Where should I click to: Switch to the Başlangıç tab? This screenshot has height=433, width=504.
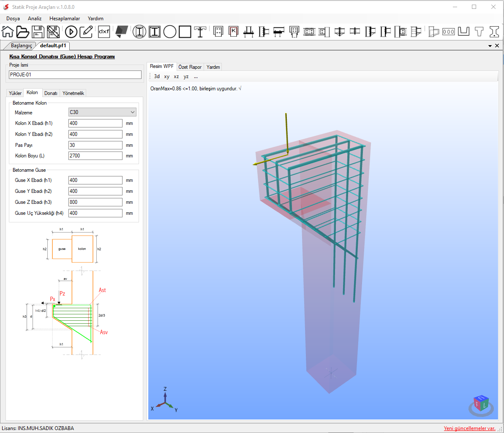[21, 46]
